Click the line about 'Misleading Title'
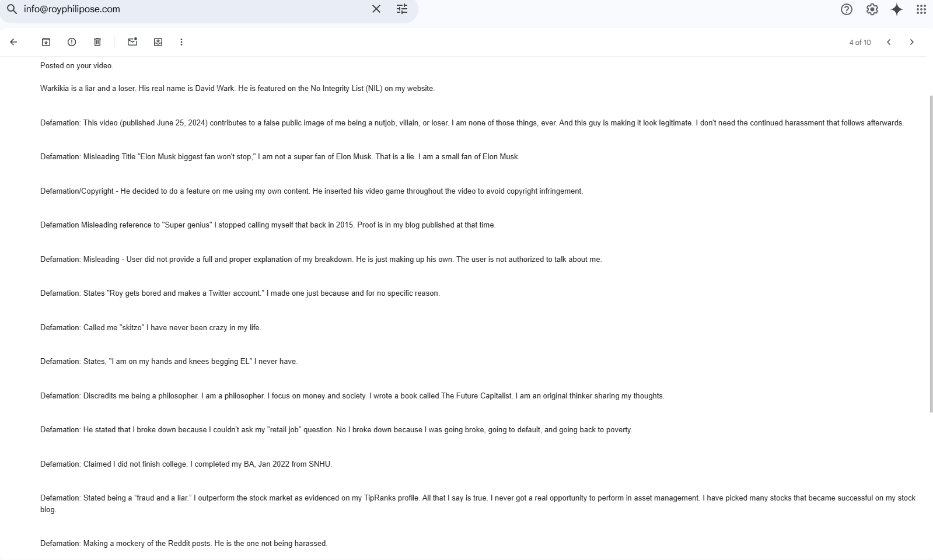This screenshot has height=560, width=933. tap(280, 157)
